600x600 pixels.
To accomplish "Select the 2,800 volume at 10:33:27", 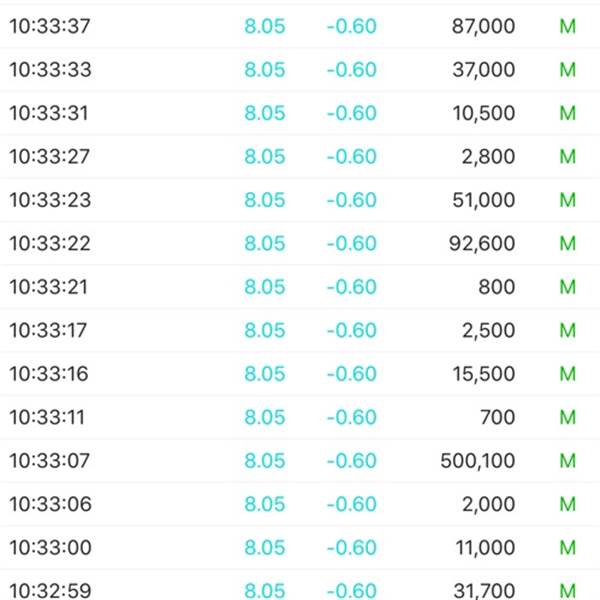I will pos(488,157).
